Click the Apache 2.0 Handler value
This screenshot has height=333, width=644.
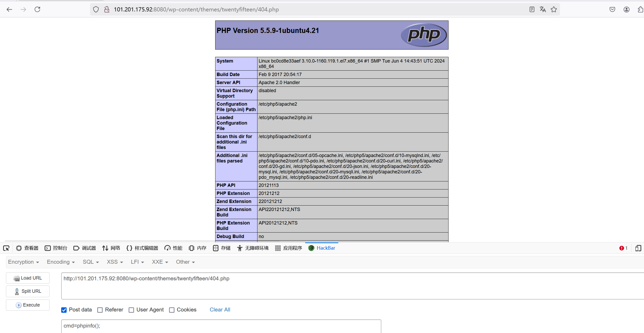(279, 83)
